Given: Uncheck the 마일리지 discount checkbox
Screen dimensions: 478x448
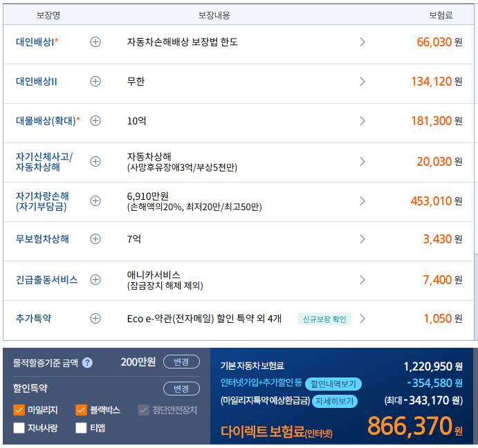Looking at the screenshot, I should pyautogui.click(x=19, y=410).
